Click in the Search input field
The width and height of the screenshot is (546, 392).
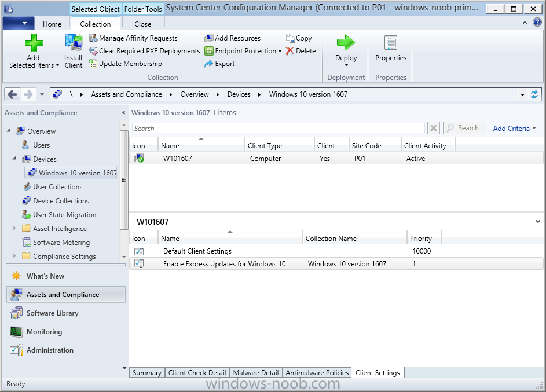tap(279, 128)
